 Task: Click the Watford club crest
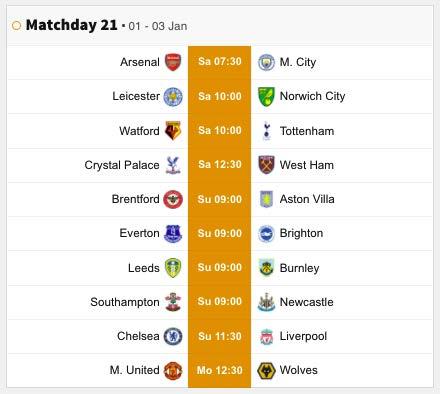click(x=173, y=130)
